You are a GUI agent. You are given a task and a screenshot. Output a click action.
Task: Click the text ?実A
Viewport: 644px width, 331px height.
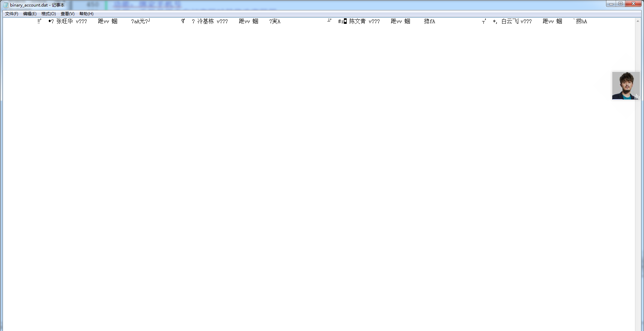(275, 21)
